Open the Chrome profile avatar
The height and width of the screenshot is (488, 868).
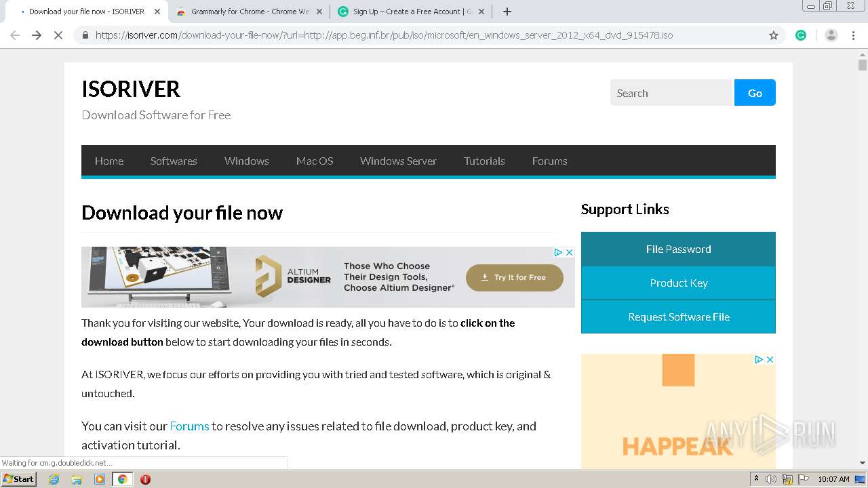[831, 35]
